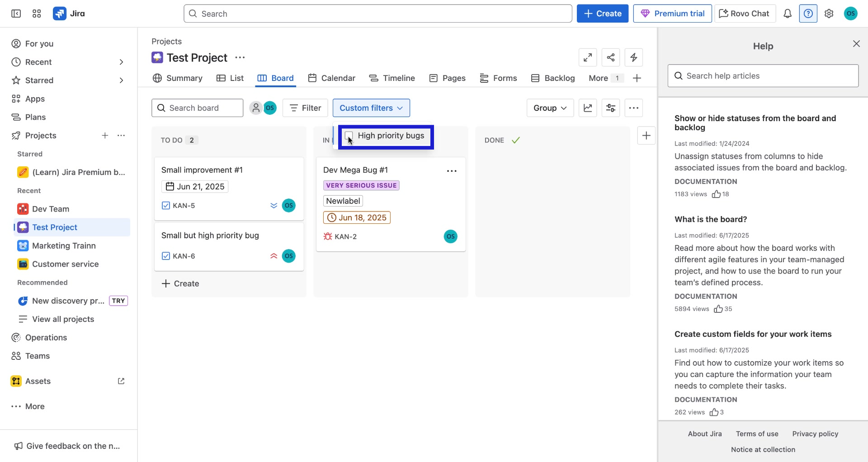Open the automation lightning bolt icon
Image resolution: width=868 pixels, height=462 pixels.
[633, 57]
